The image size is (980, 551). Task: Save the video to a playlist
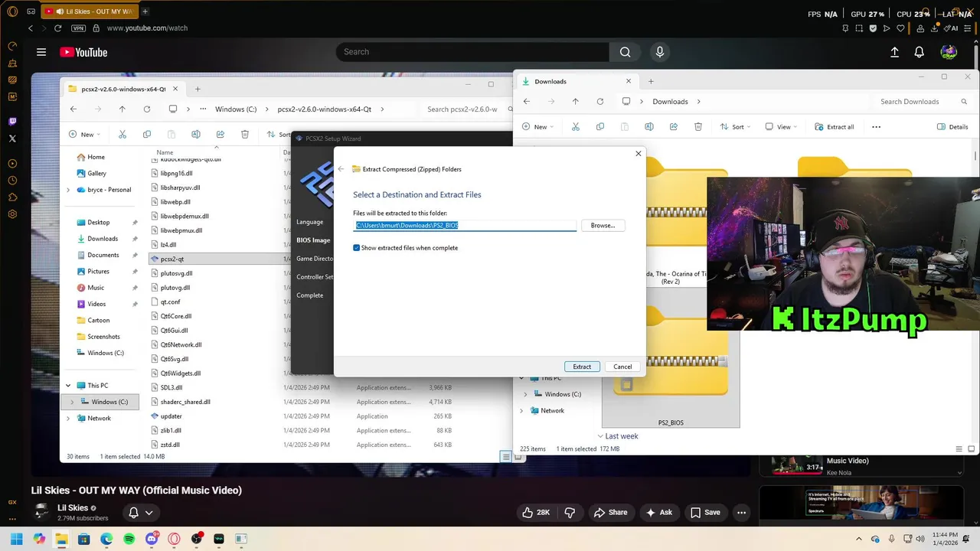pos(705,513)
